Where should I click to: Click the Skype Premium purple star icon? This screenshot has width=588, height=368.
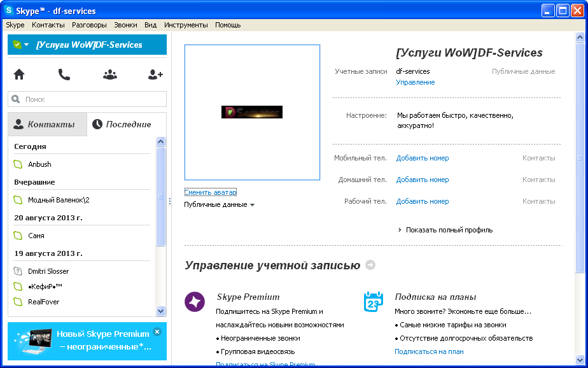point(195,302)
